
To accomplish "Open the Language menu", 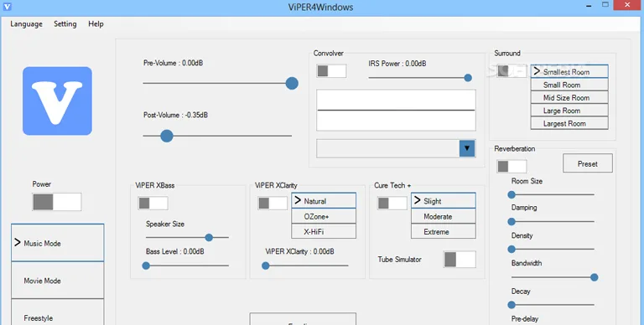I will [26, 23].
